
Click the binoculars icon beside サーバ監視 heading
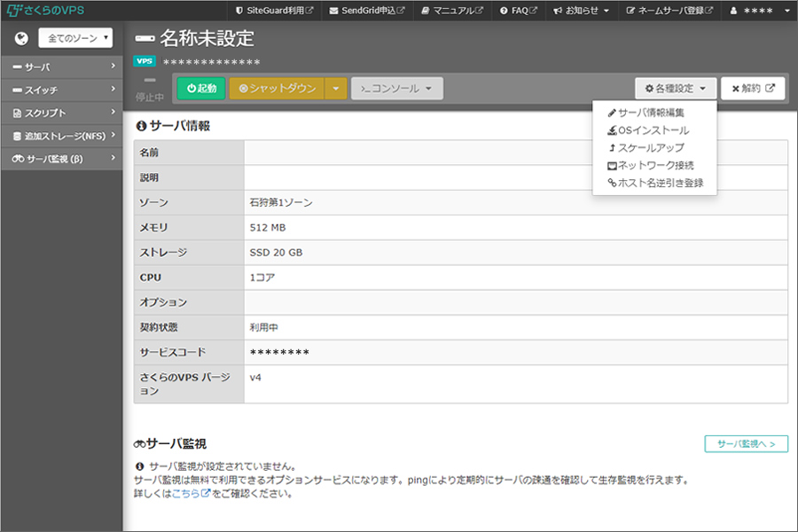click(140, 444)
